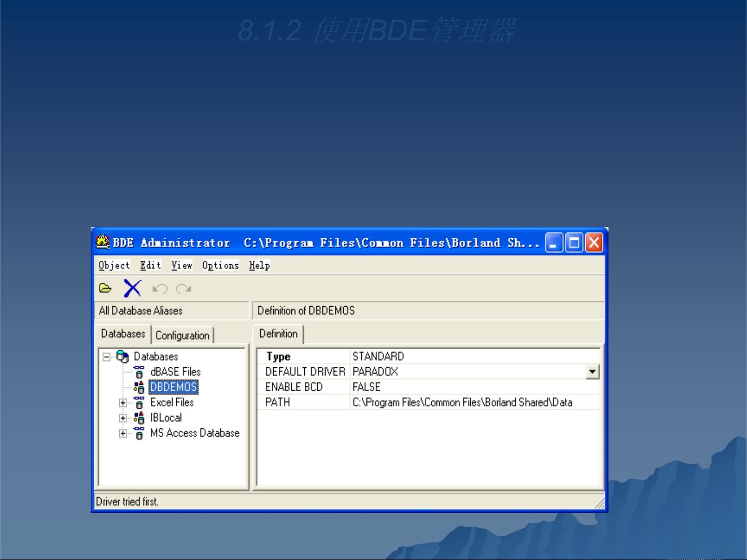Select the MS Access Database alias
This screenshot has height=560, width=747.
pos(195,433)
